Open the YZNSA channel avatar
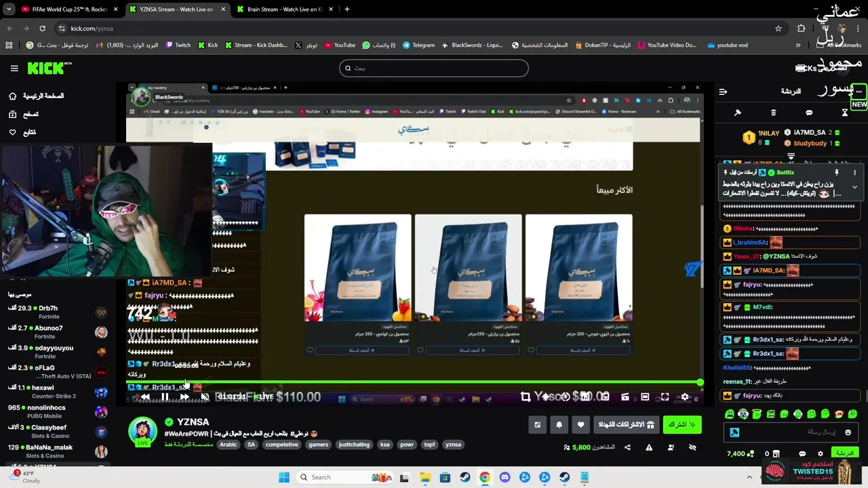 coord(142,432)
